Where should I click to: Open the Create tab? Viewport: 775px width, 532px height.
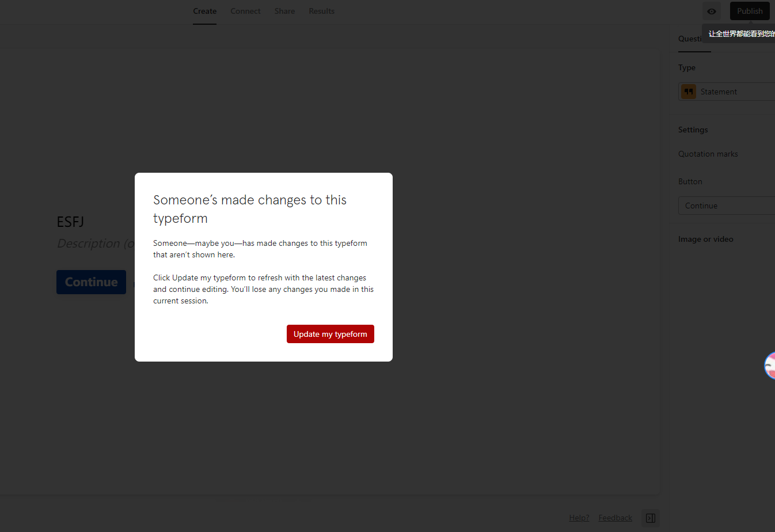click(204, 11)
